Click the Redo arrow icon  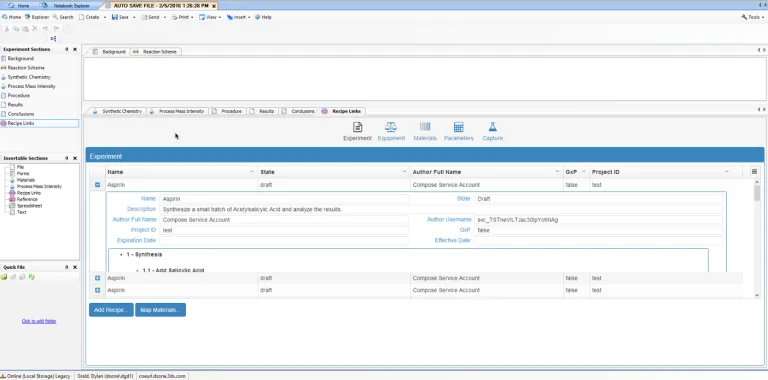pyautogui.click(x=56, y=29)
